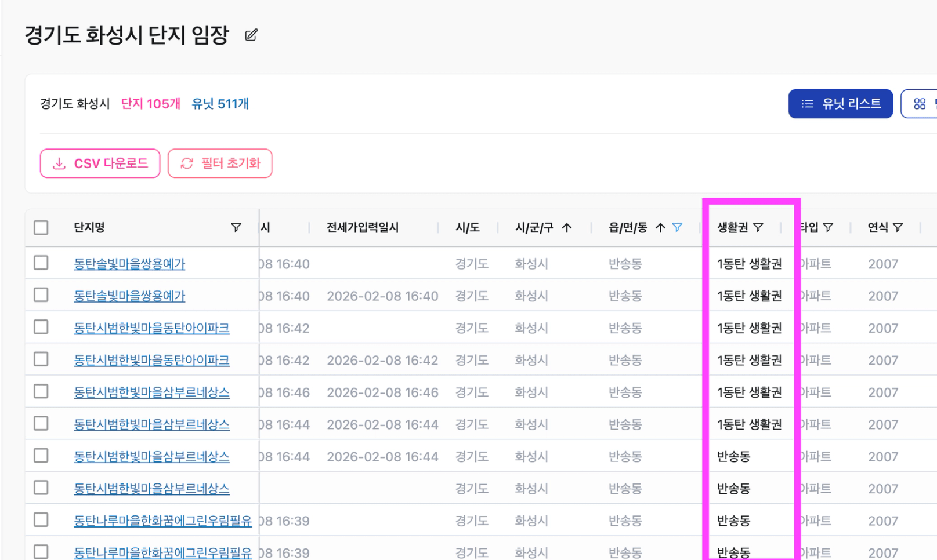The width and height of the screenshot is (937, 560).
Task: Open the second 동탄솔빛마을쌍용예가 link
Action: click(129, 296)
